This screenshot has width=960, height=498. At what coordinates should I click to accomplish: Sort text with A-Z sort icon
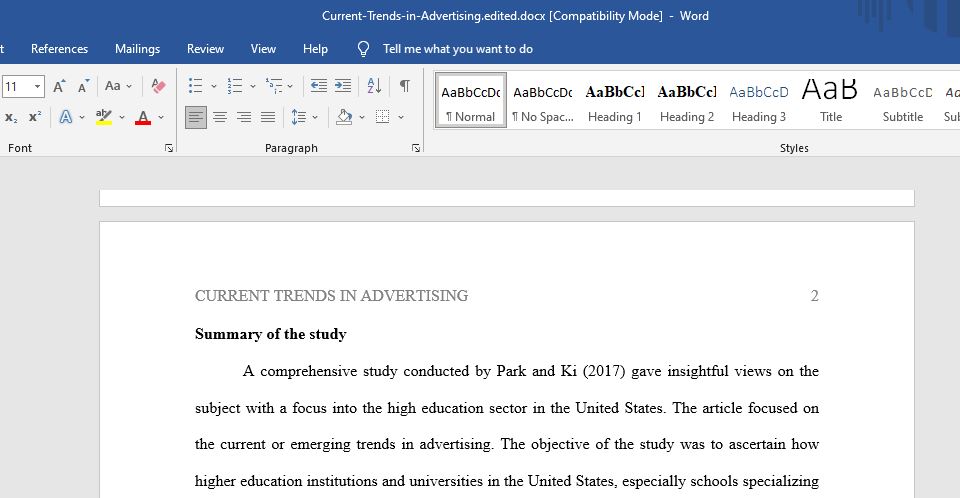coord(374,86)
